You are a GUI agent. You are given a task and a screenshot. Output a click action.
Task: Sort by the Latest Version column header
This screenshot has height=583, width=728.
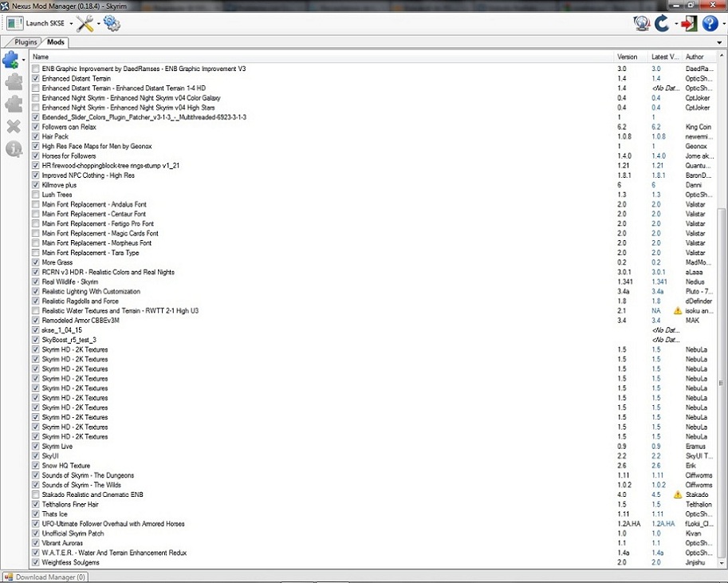coord(665,57)
